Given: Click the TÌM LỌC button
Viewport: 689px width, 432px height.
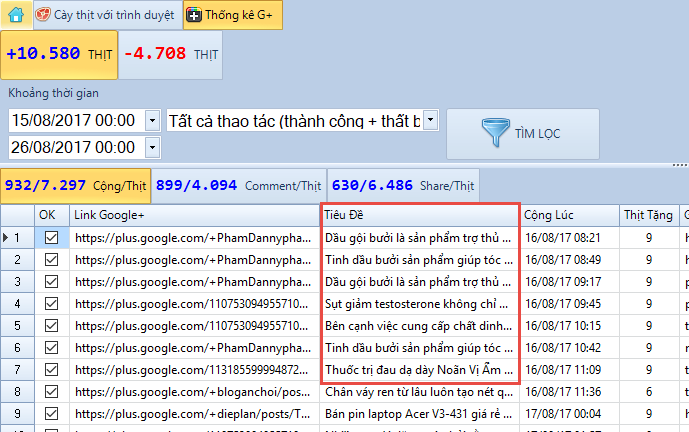Looking at the screenshot, I should click(x=522, y=134).
